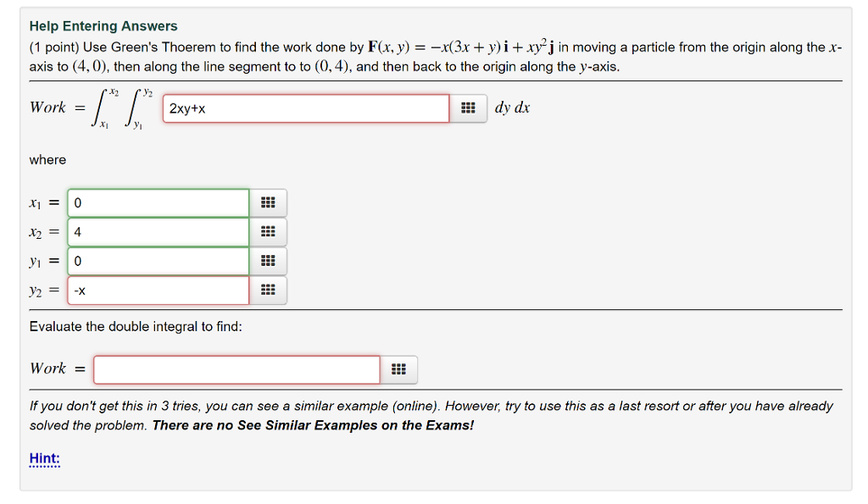Click the Help Entering Answers heading
Image resolution: width=868 pixels, height=504 pixels.
click(x=103, y=25)
